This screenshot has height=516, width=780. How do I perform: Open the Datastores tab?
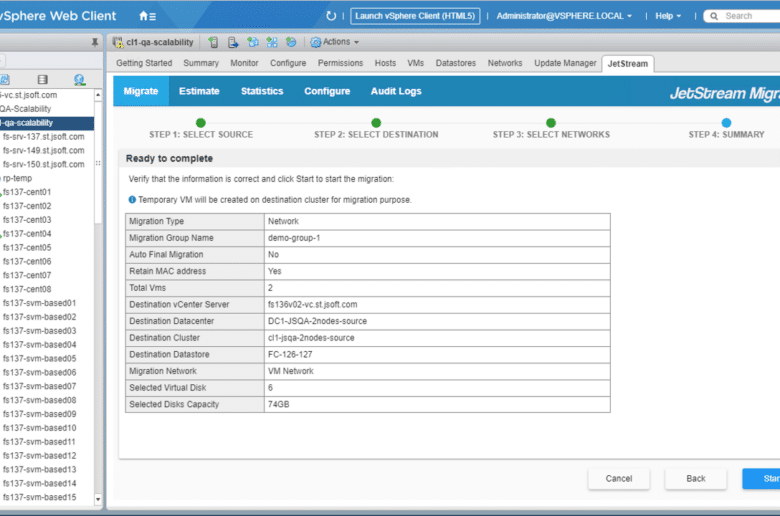tap(456, 63)
